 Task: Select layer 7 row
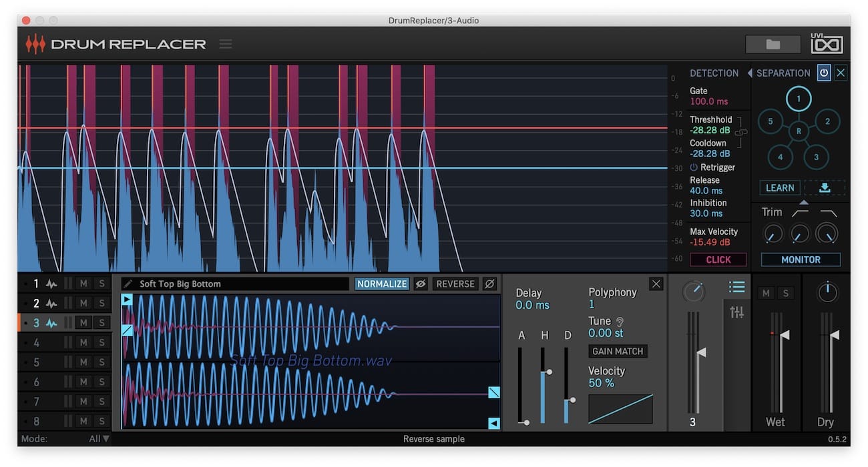tap(64, 402)
